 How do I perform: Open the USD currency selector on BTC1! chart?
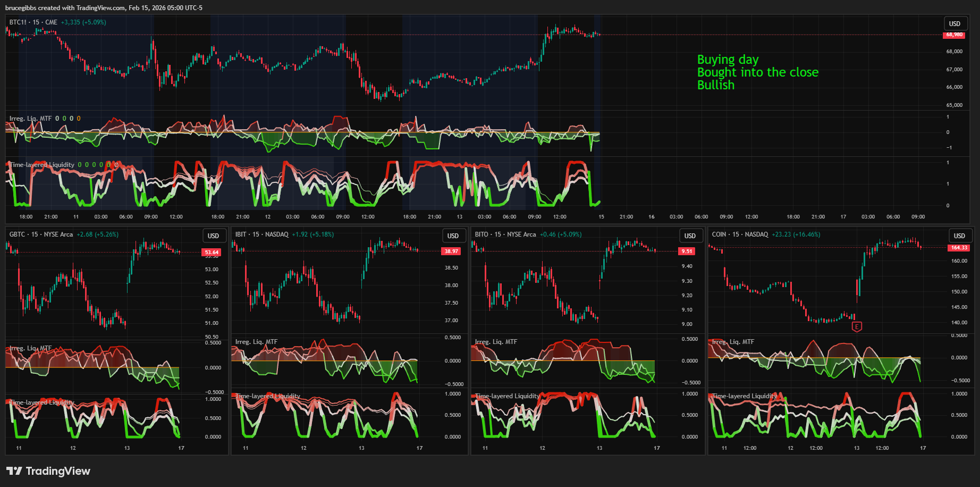(x=954, y=23)
